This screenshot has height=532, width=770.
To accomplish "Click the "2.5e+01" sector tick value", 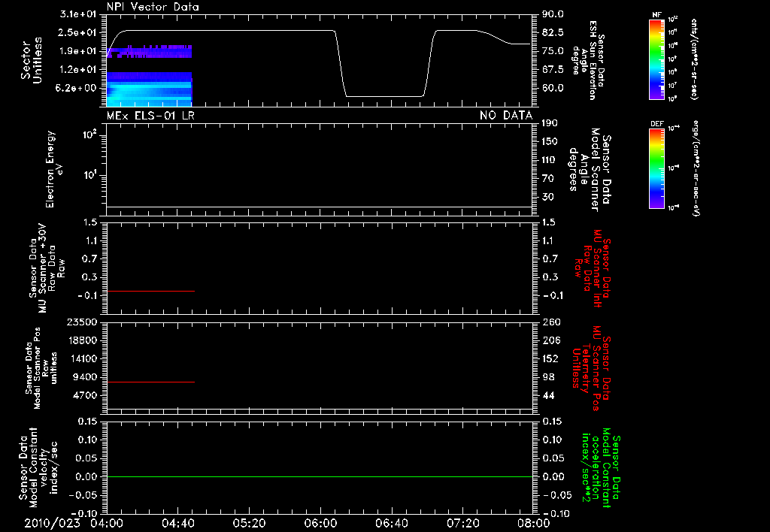I will click(78, 32).
